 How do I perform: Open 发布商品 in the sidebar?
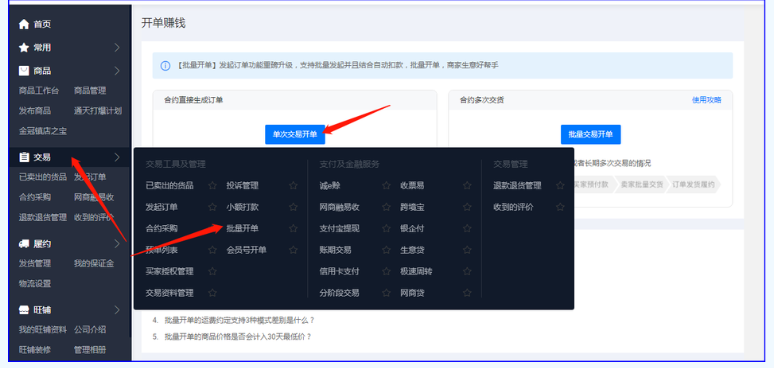[x=35, y=111]
